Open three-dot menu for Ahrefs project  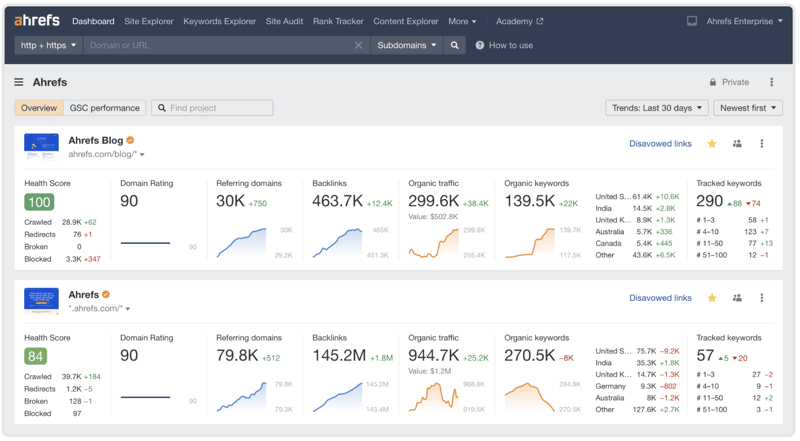coord(762,298)
